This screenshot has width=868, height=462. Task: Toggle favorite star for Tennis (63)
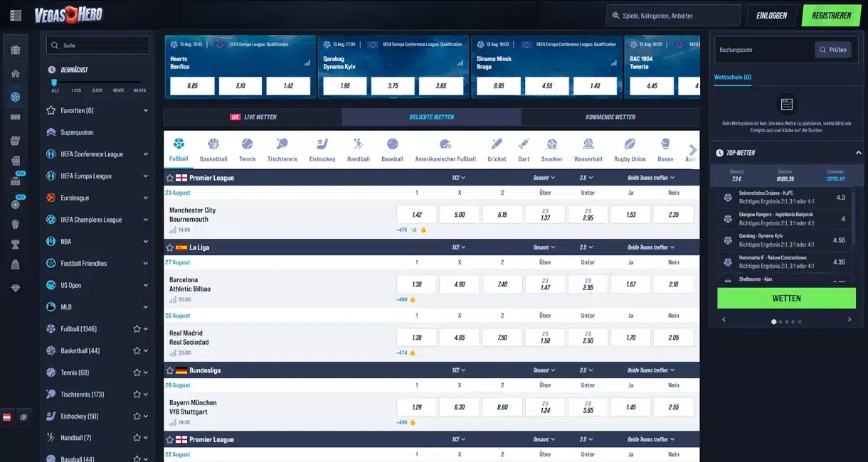(137, 372)
